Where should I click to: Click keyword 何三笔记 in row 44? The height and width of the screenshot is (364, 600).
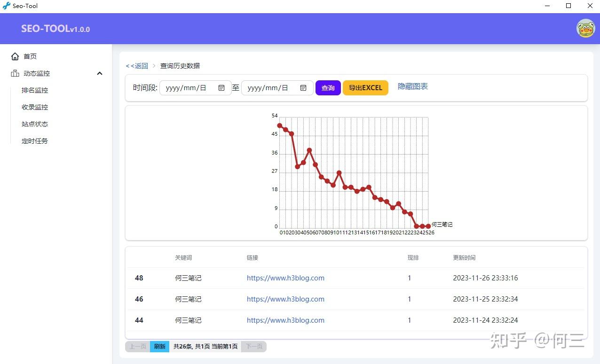coord(188,320)
